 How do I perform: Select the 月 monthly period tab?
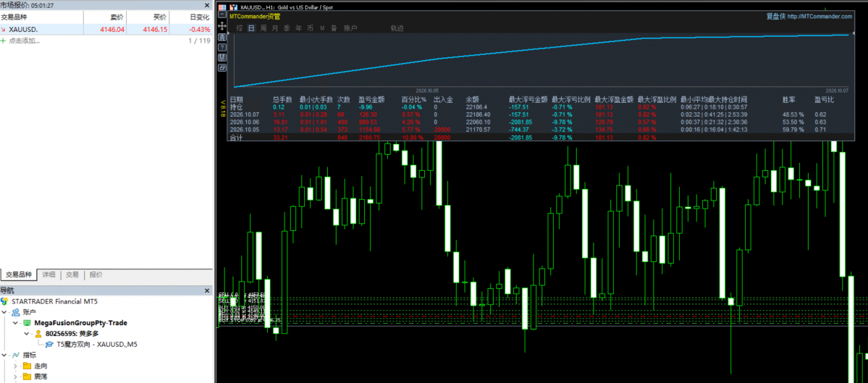(x=275, y=28)
